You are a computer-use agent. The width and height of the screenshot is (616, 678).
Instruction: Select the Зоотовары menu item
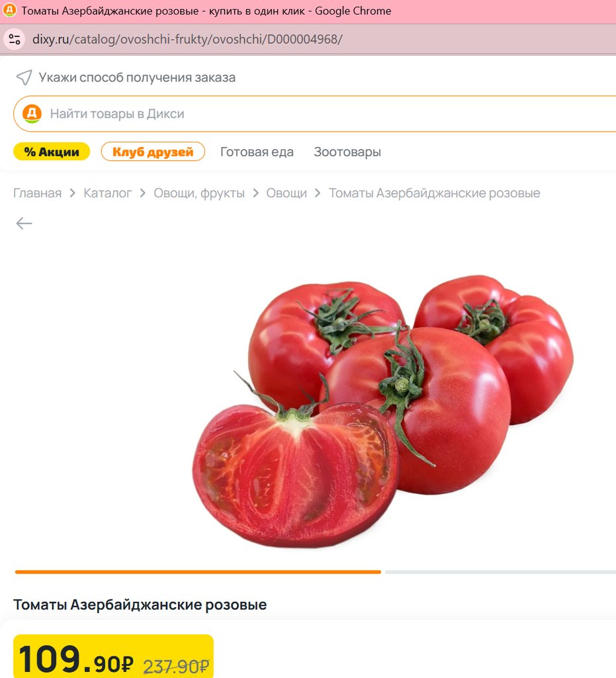pos(347,152)
